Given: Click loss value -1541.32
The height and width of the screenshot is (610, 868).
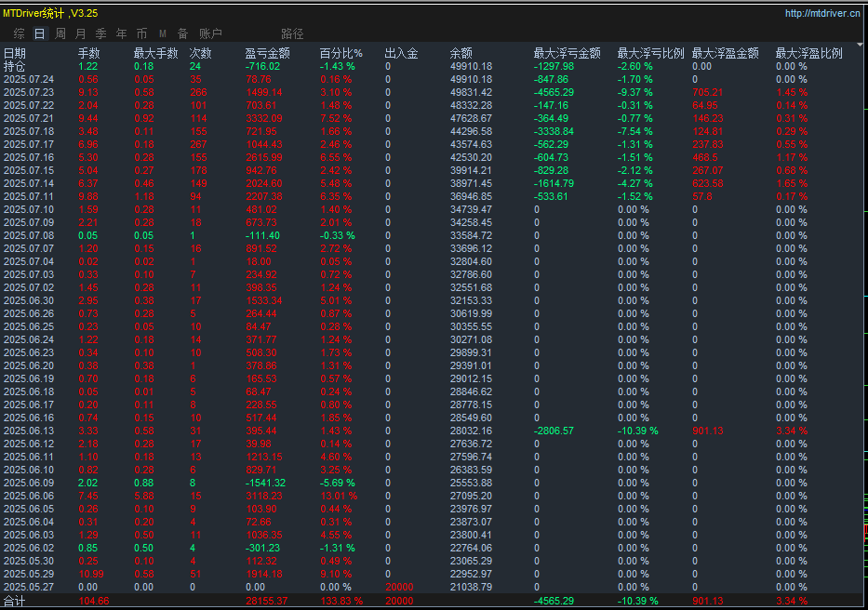Looking at the screenshot, I should (266, 483).
